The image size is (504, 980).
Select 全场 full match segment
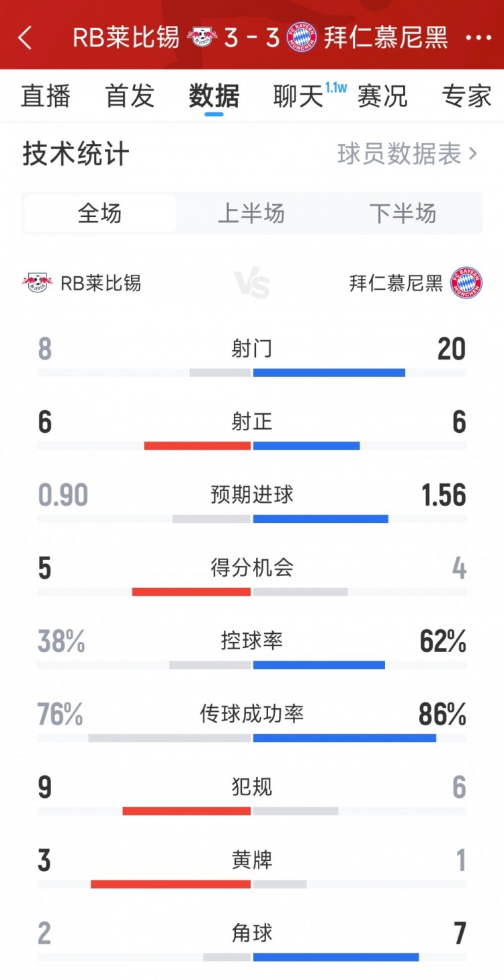tap(100, 214)
